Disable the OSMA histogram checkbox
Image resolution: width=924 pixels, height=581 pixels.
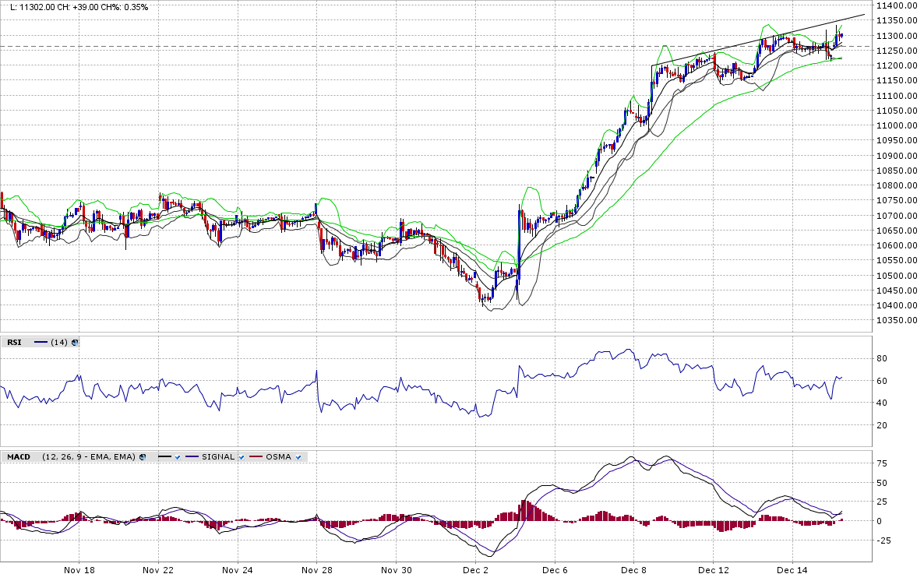click(x=298, y=457)
